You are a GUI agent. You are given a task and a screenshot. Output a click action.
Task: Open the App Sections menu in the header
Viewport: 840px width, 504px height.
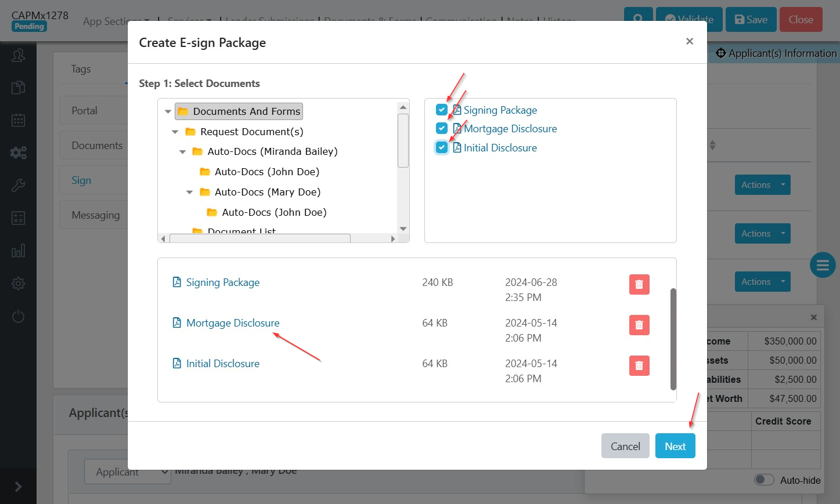click(x=116, y=21)
